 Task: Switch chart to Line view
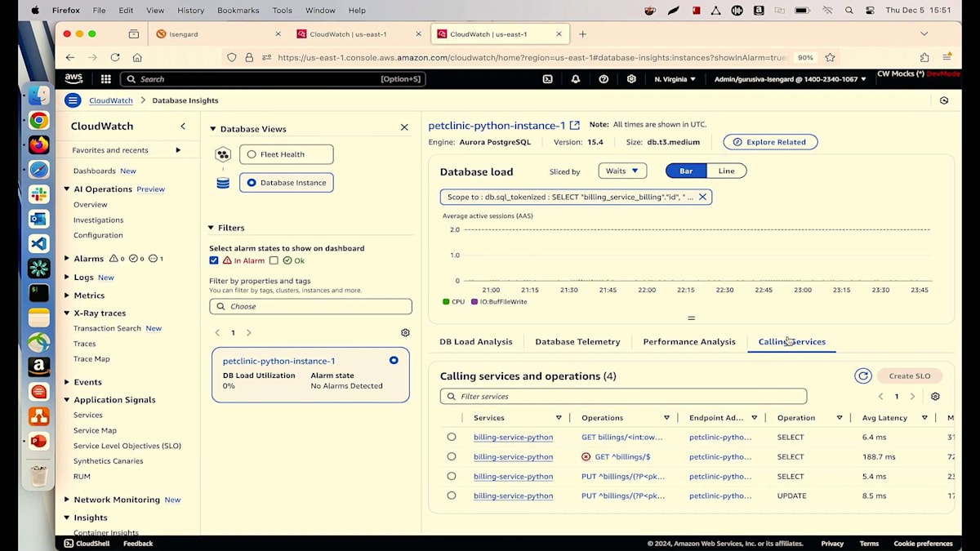(726, 171)
